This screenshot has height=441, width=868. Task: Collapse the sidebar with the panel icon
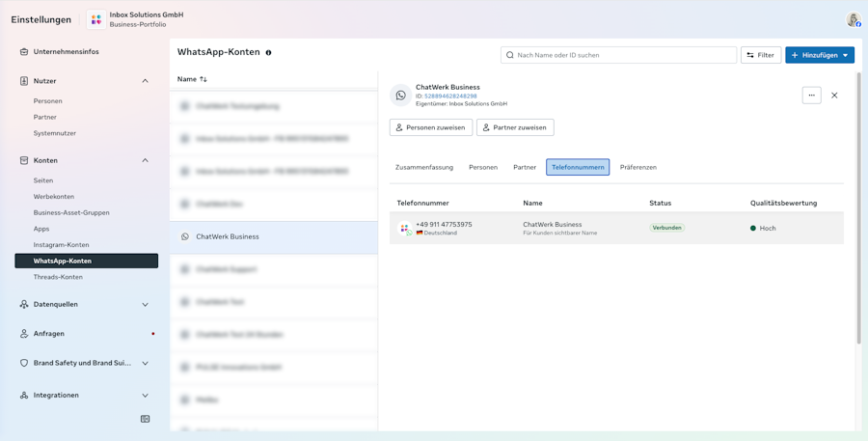tap(145, 419)
